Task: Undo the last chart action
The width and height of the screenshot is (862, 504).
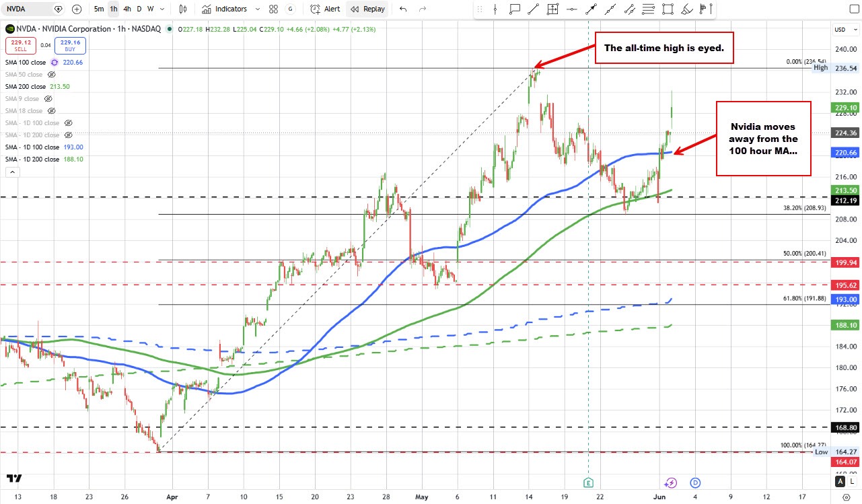Action: [403, 9]
